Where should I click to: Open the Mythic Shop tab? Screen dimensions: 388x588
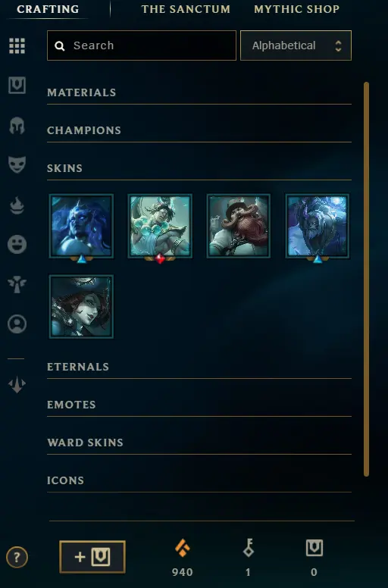297,9
